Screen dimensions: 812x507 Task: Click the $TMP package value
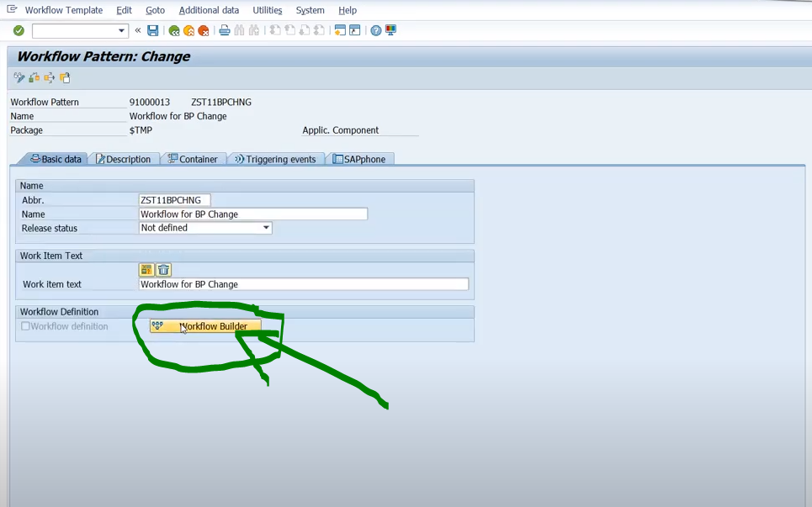141,129
